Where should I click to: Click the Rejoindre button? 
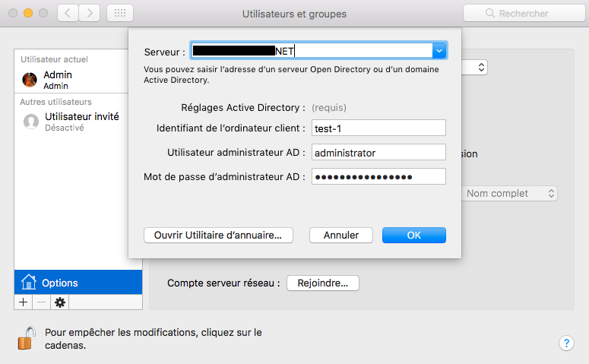pos(323,283)
